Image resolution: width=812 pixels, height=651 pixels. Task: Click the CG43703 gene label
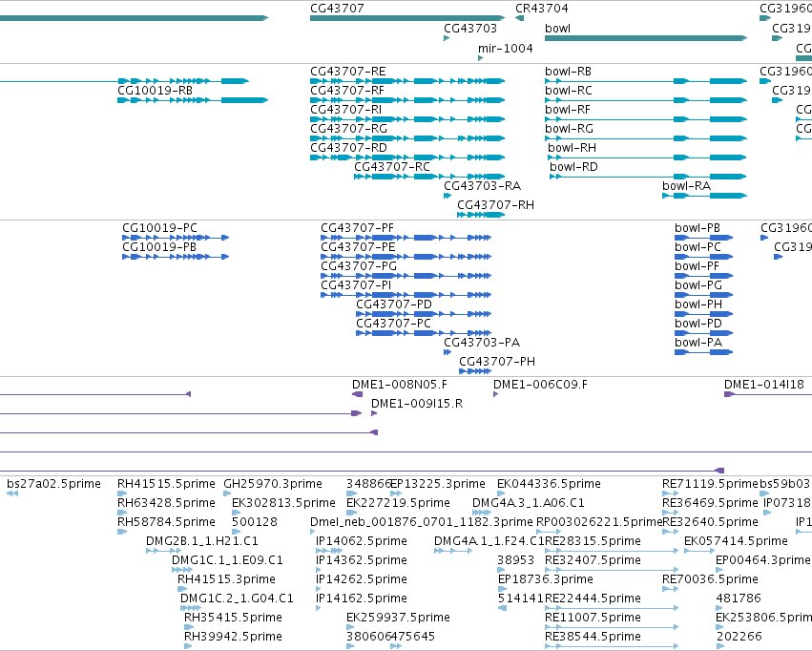470,29
